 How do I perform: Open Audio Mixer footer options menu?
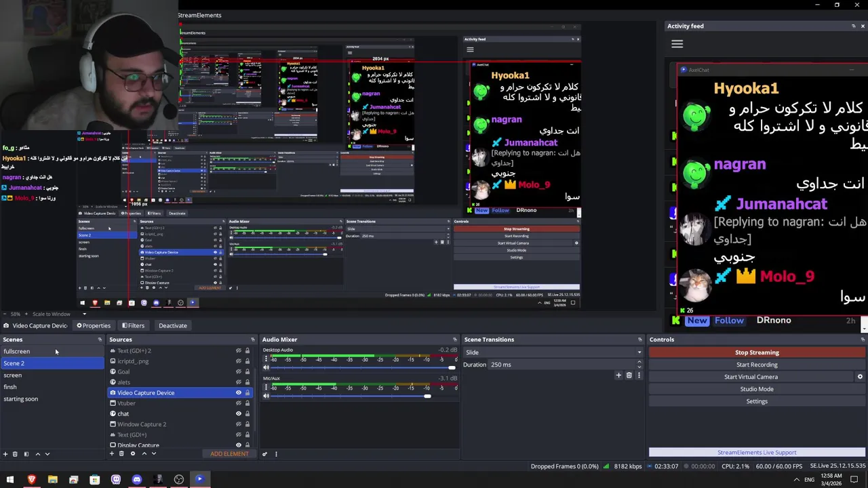tap(276, 454)
